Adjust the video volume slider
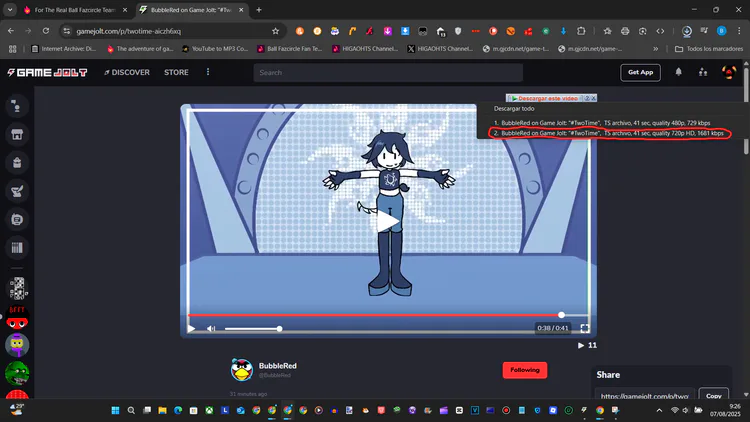This screenshot has width=750, height=422. tap(253, 329)
